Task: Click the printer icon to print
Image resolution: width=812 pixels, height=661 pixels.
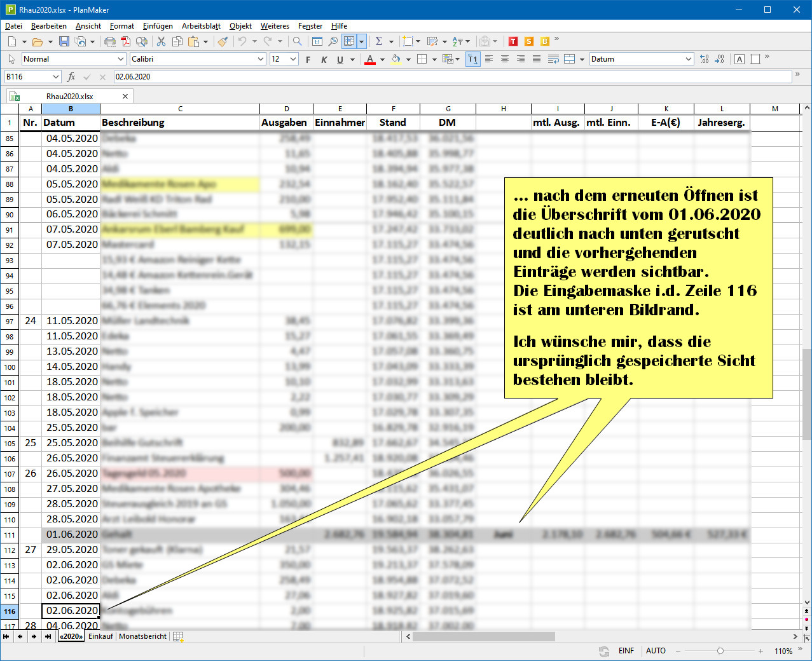Action: pyautogui.click(x=110, y=41)
